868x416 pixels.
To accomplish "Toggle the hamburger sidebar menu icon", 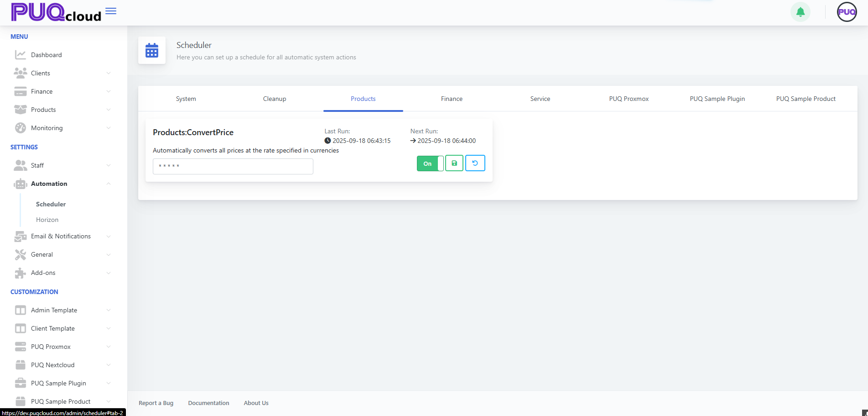I will coord(111,11).
